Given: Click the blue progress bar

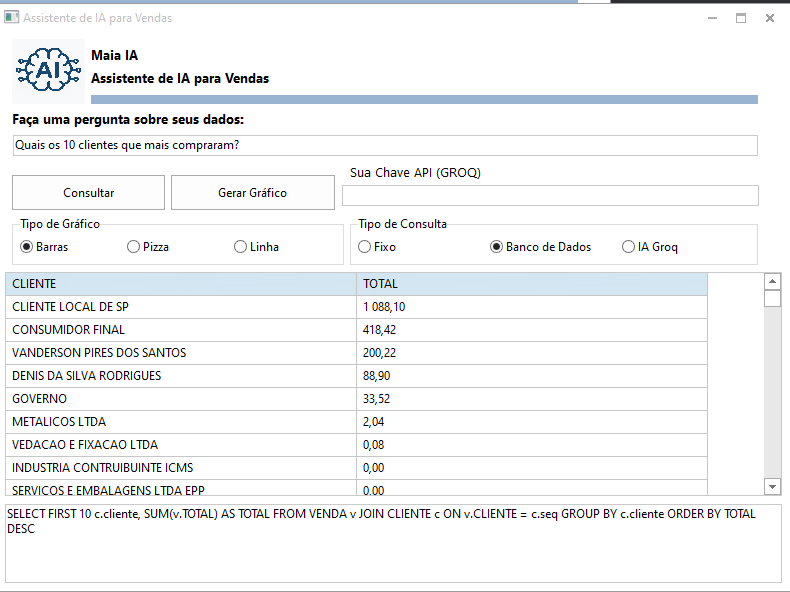Looking at the screenshot, I should pos(424,99).
